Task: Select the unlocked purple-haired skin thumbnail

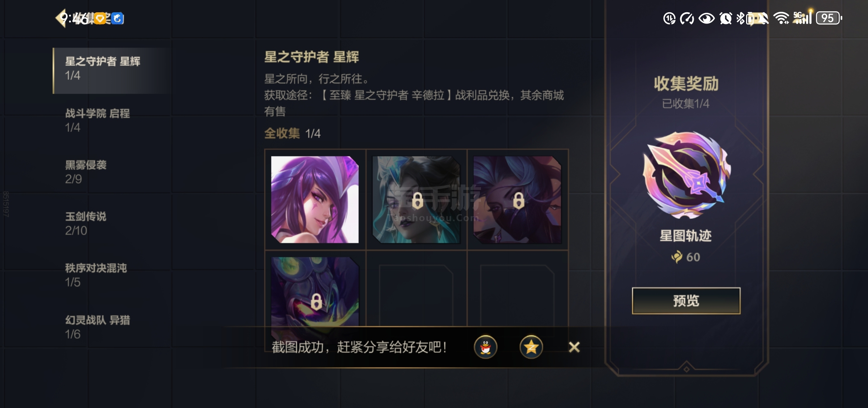Action: click(315, 199)
